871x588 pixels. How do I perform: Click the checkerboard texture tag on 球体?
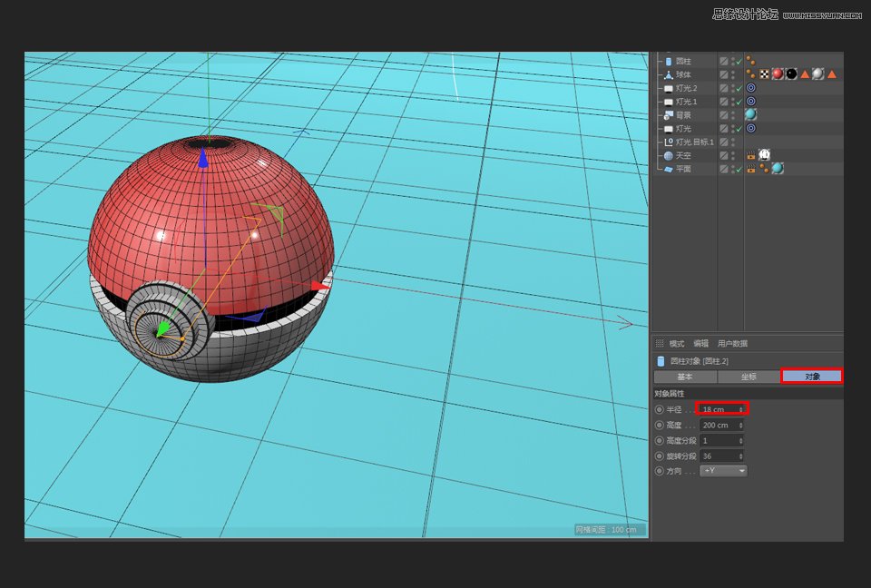763,75
